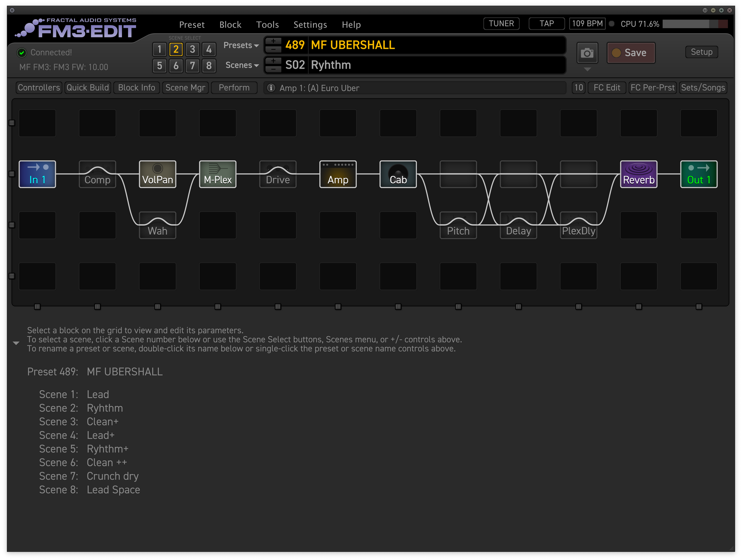Open the Presets dropdown
The width and height of the screenshot is (742, 560).
tap(241, 45)
